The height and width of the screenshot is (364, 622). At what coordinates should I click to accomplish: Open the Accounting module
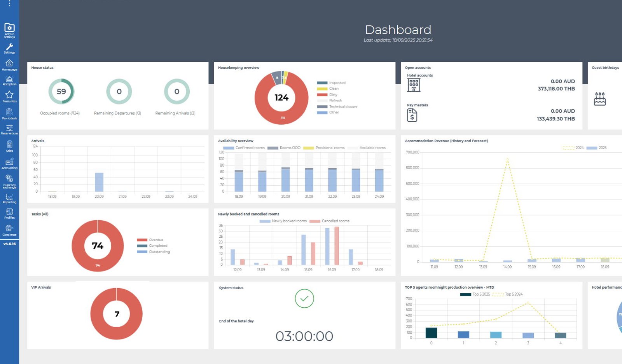9,164
